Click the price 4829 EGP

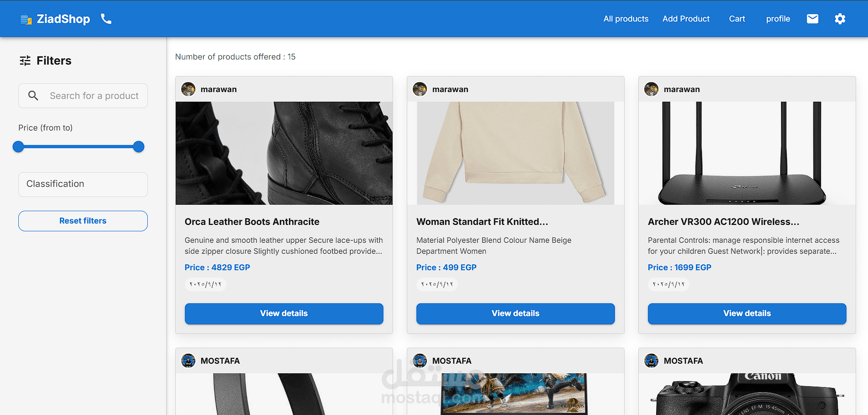(217, 268)
